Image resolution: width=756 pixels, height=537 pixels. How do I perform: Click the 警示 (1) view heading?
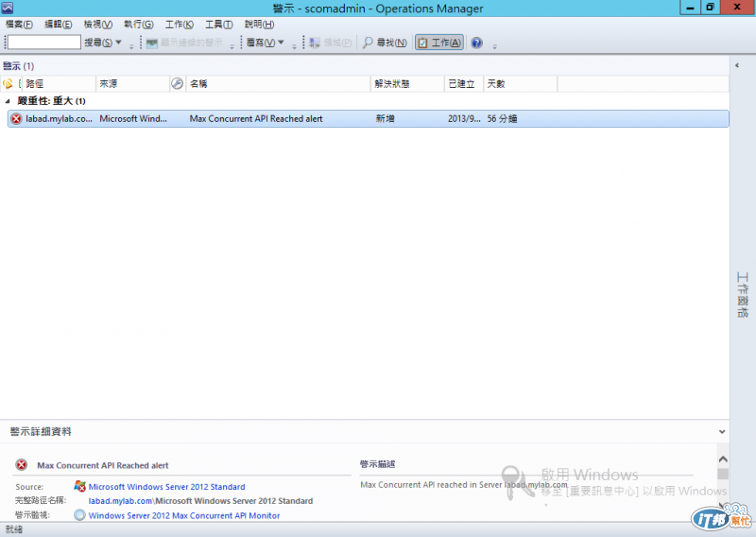(x=19, y=66)
